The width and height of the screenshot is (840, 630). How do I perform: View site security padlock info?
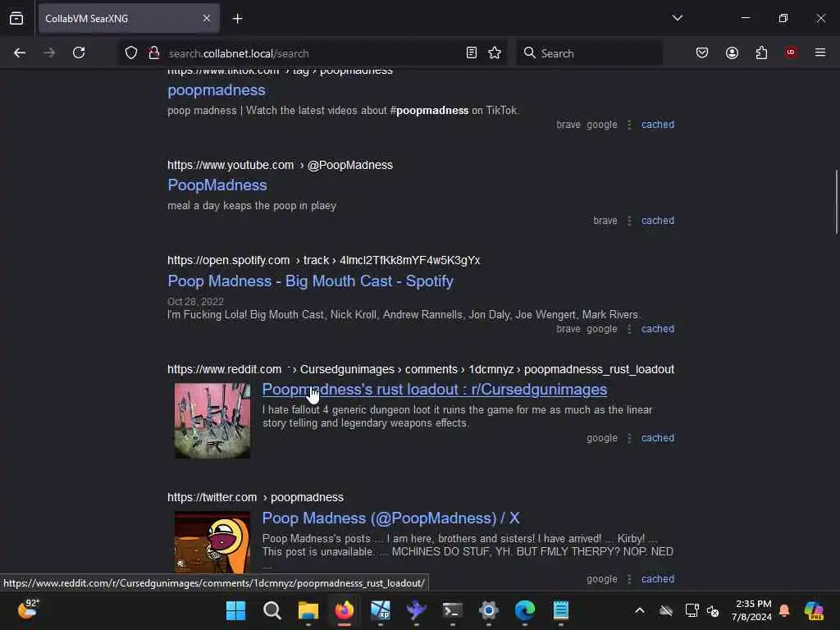point(153,53)
